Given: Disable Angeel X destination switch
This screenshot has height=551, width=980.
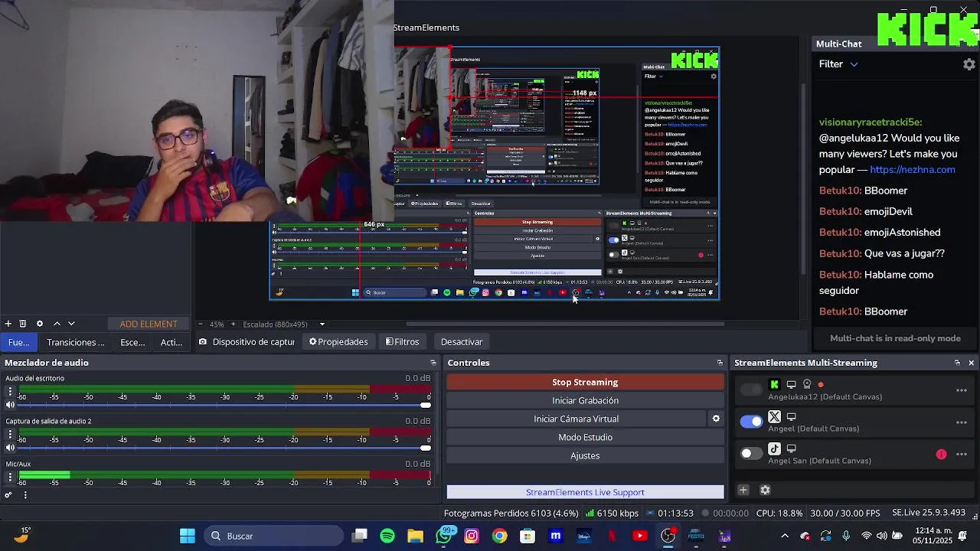Looking at the screenshot, I should (751, 422).
